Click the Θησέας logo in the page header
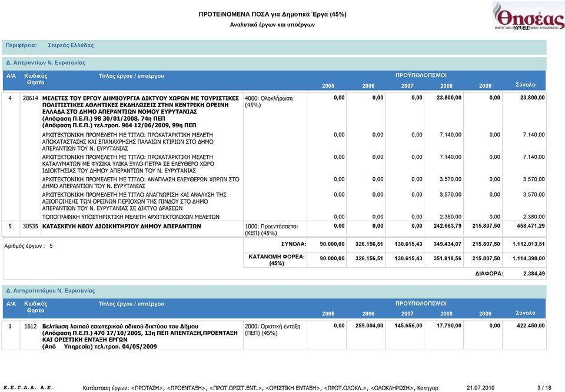 pyautogui.click(x=528, y=16)
